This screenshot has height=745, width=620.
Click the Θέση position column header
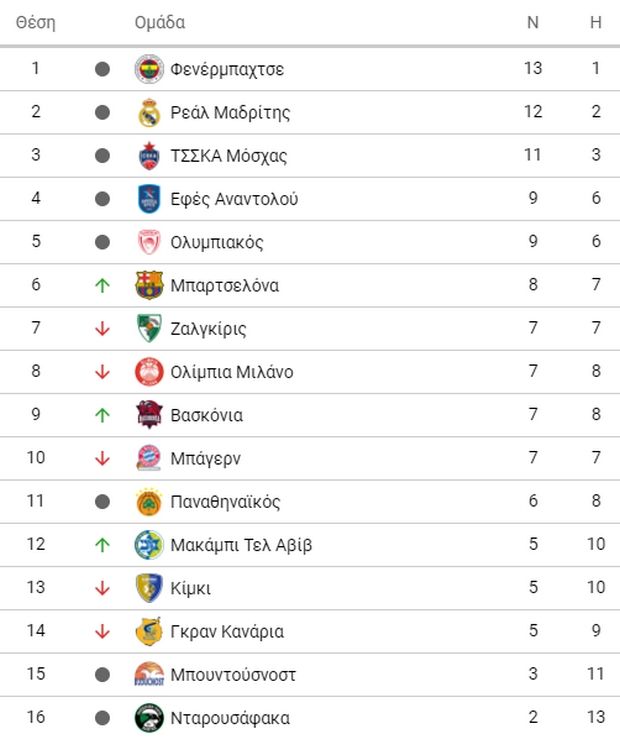pyautogui.click(x=36, y=23)
